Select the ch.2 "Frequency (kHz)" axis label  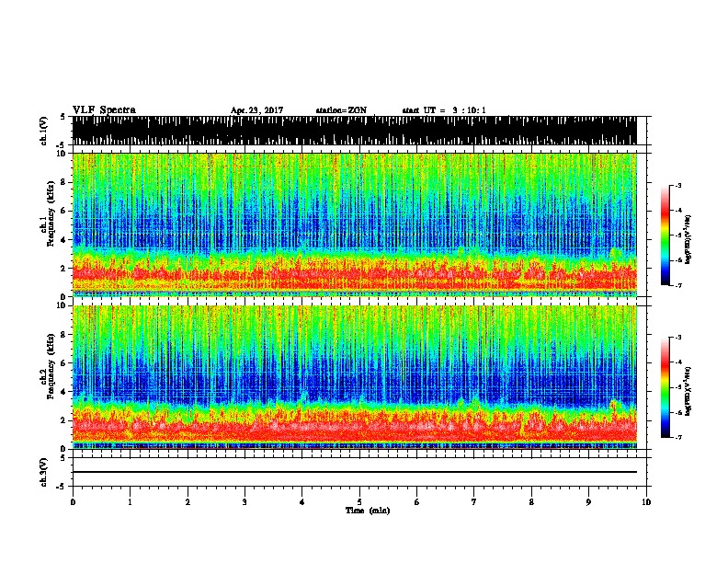51,366
